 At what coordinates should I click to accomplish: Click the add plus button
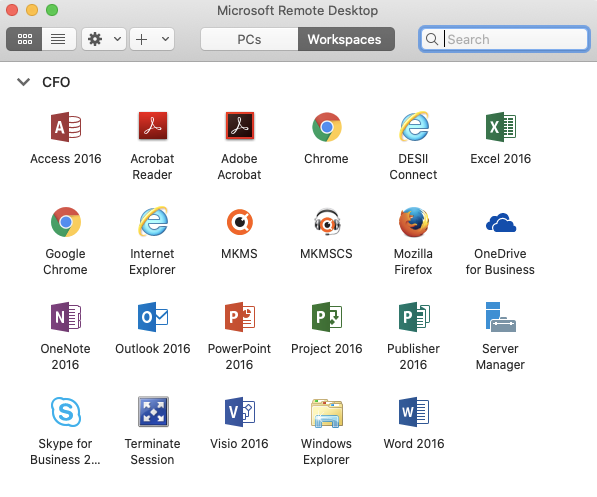point(142,39)
